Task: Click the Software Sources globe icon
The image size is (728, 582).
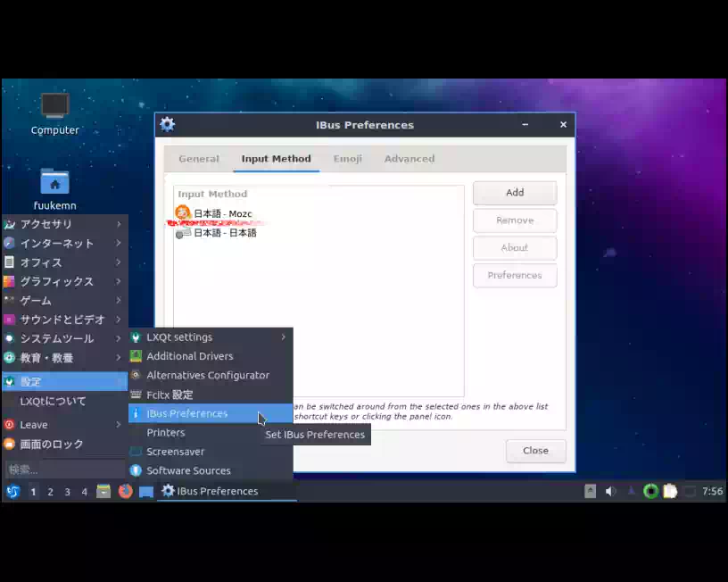Action: tap(136, 470)
